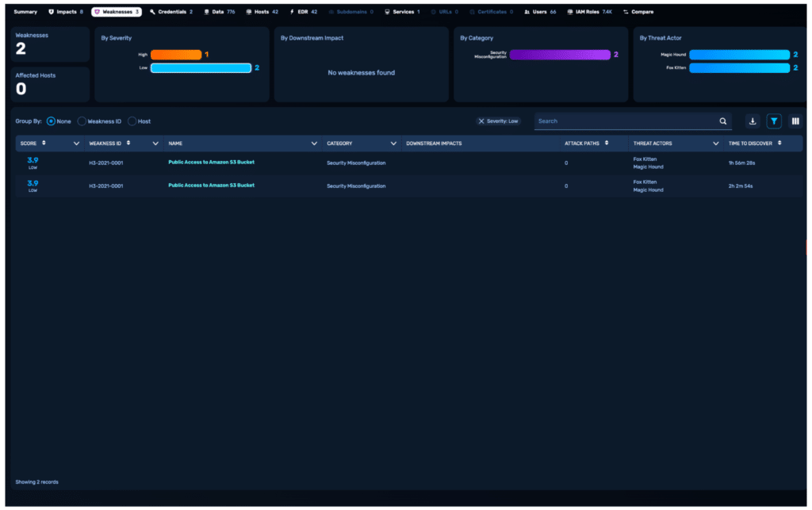Download the weaknesses table
The height and width of the screenshot is (510, 812).
pyautogui.click(x=753, y=121)
